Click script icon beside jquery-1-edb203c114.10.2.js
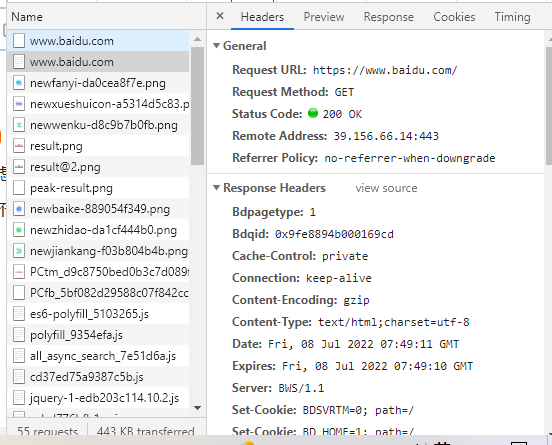 coord(19,398)
